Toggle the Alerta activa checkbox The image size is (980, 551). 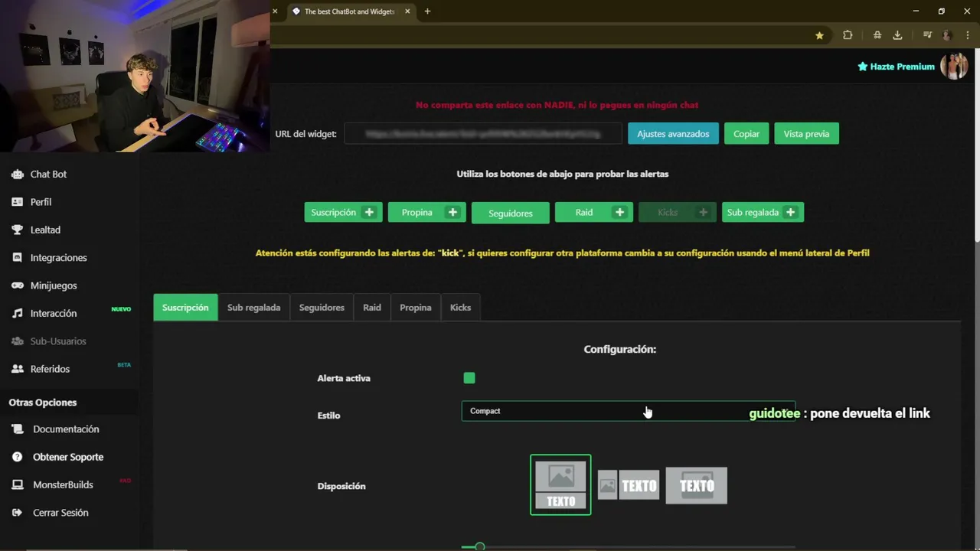[x=469, y=378]
